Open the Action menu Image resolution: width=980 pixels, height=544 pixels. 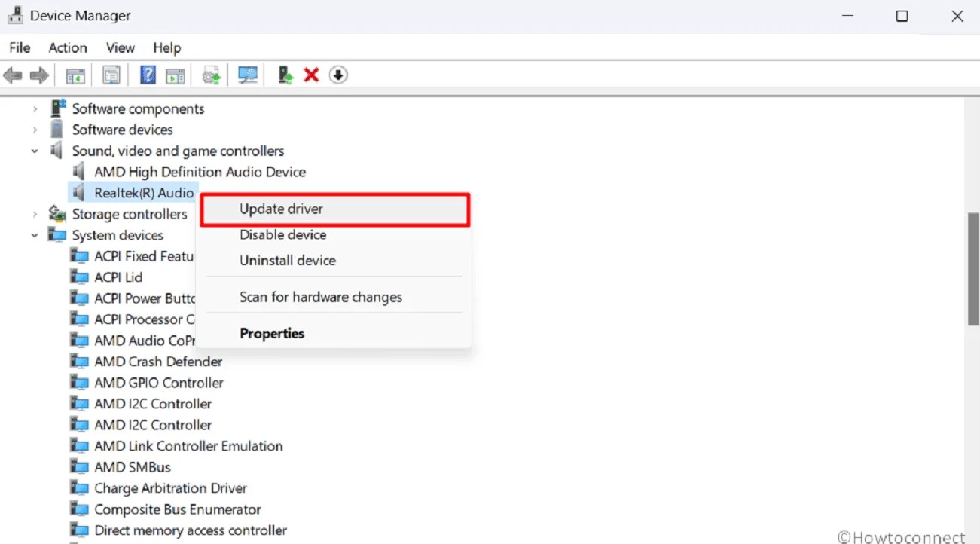coord(67,47)
